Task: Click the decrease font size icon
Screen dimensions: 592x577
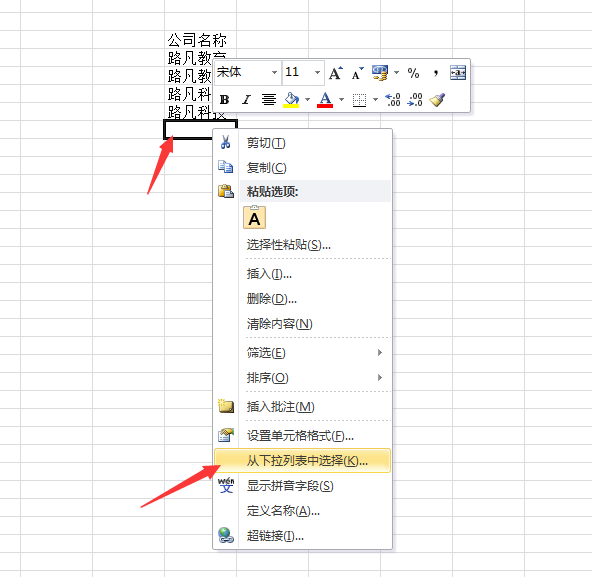Action: 357,73
